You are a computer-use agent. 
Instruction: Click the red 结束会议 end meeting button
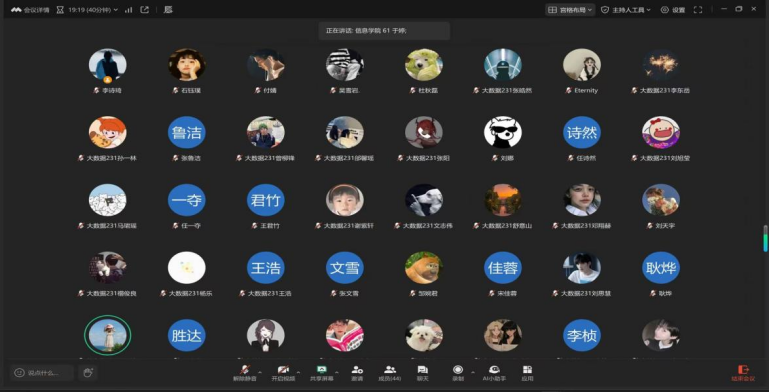pos(743,373)
